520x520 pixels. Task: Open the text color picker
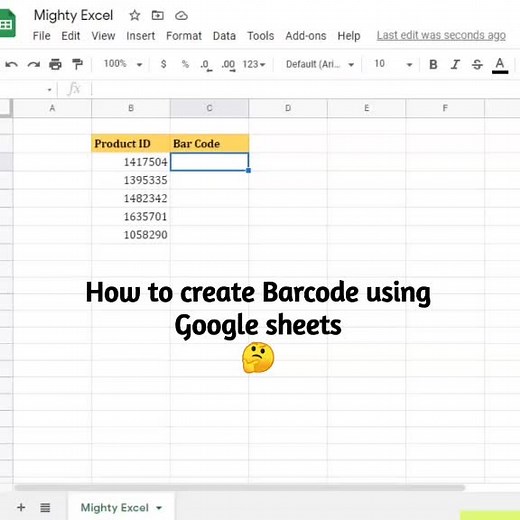click(x=500, y=65)
